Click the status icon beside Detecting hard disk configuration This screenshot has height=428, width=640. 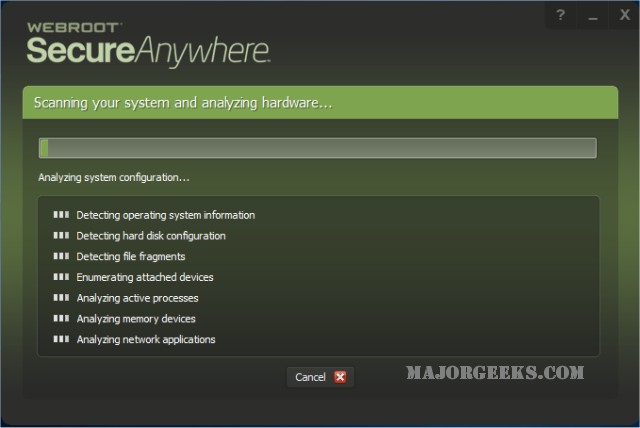click(60, 236)
